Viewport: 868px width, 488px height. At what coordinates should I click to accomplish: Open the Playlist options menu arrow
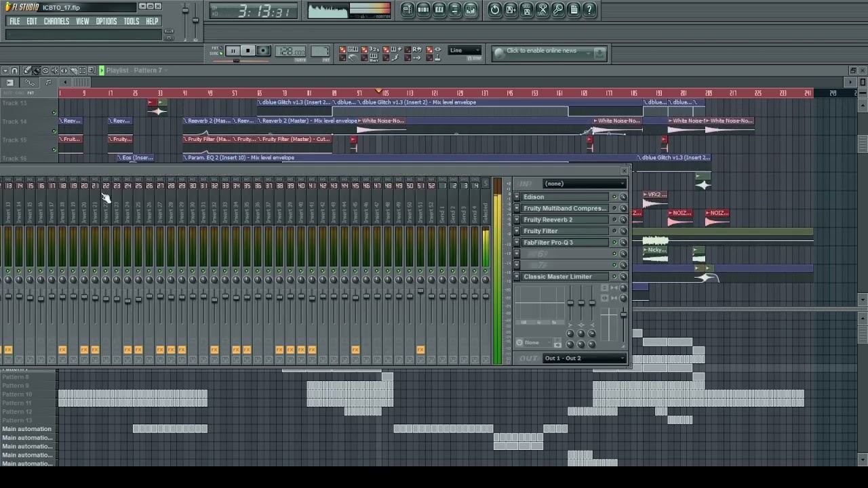5,70
